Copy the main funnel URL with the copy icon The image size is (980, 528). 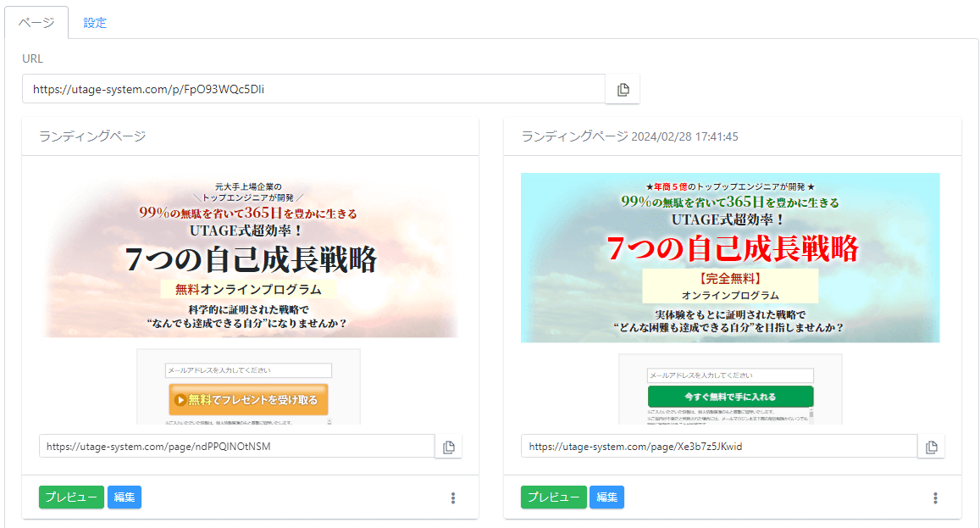click(623, 89)
